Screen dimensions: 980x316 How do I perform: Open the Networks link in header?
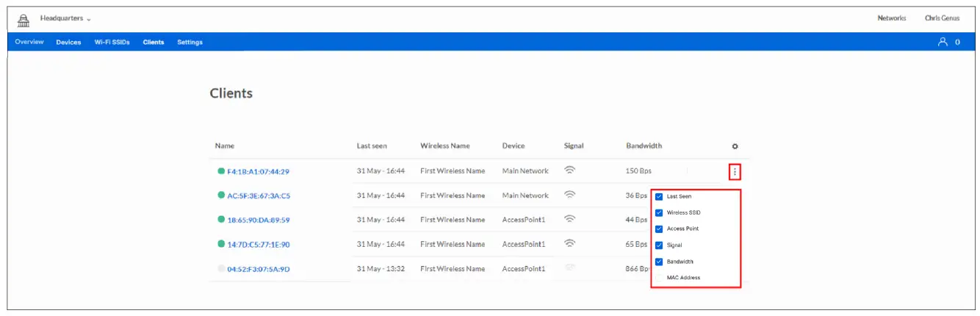pyautogui.click(x=891, y=18)
